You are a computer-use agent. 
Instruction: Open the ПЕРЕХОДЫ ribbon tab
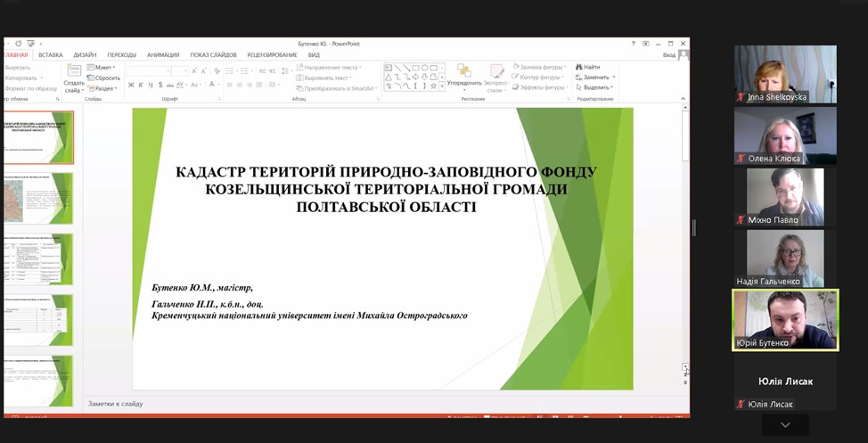[x=122, y=55]
